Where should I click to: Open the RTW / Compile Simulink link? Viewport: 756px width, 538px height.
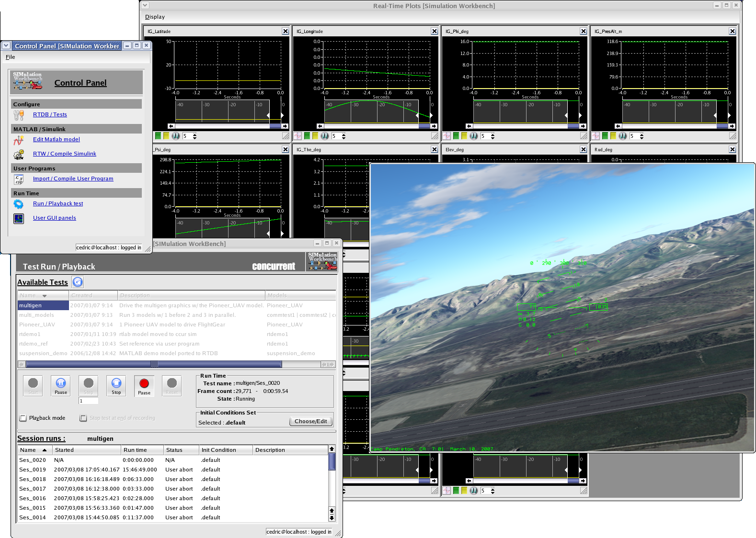(x=65, y=154)
